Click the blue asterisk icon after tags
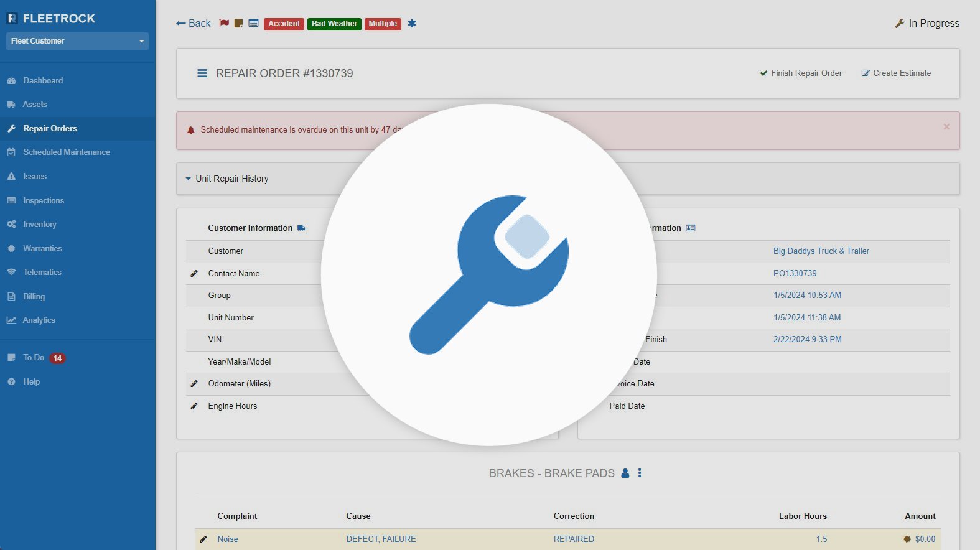 pyautogui.click(x=412, y=24)
